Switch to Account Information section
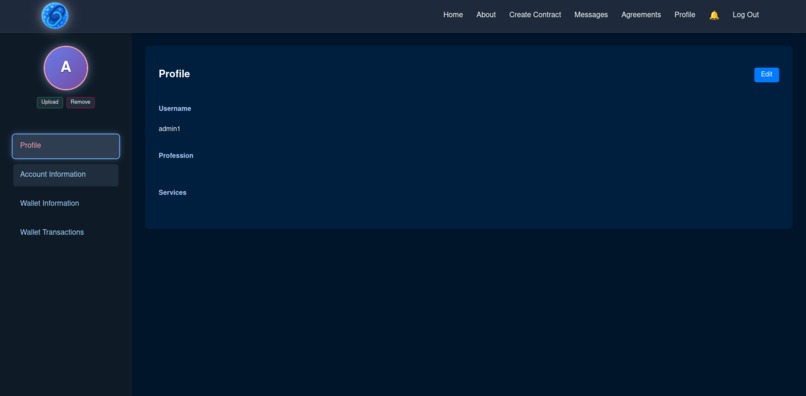The image size is (806, 396). coord(66,175)
